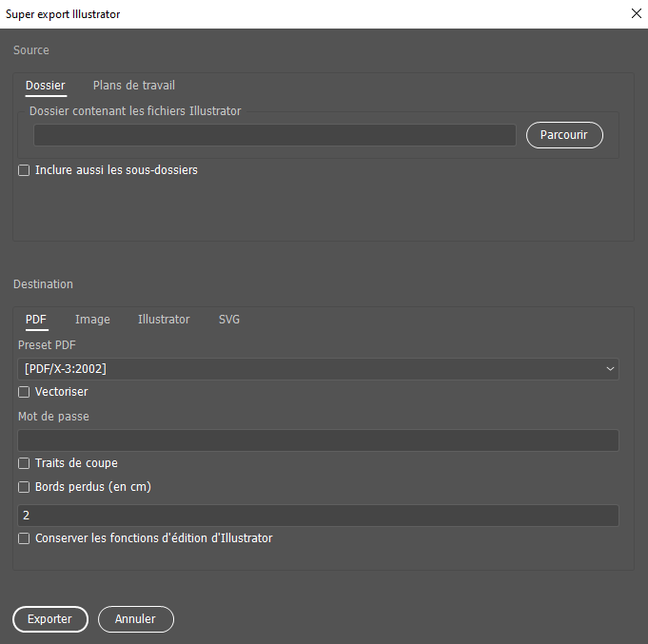Click the Exporter button

(x=49, y=619)
